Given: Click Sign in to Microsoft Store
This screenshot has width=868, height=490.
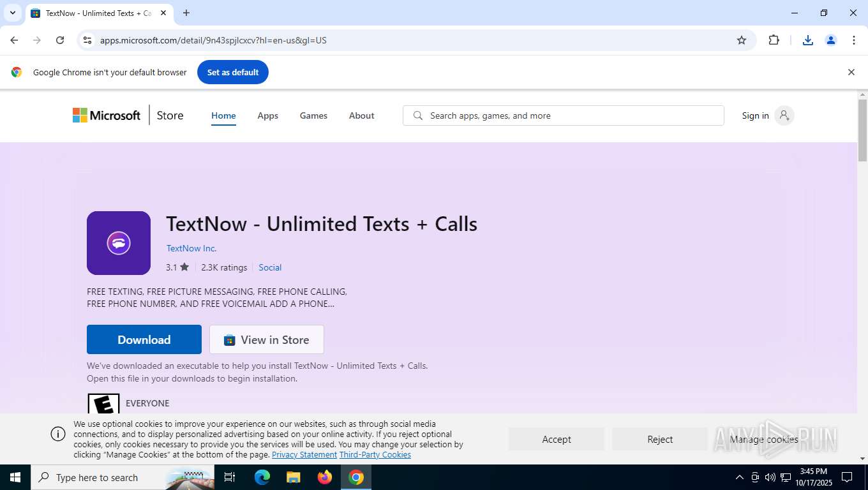Looking at the screenshot, I should pyautogui.click(x=755, y=115).
